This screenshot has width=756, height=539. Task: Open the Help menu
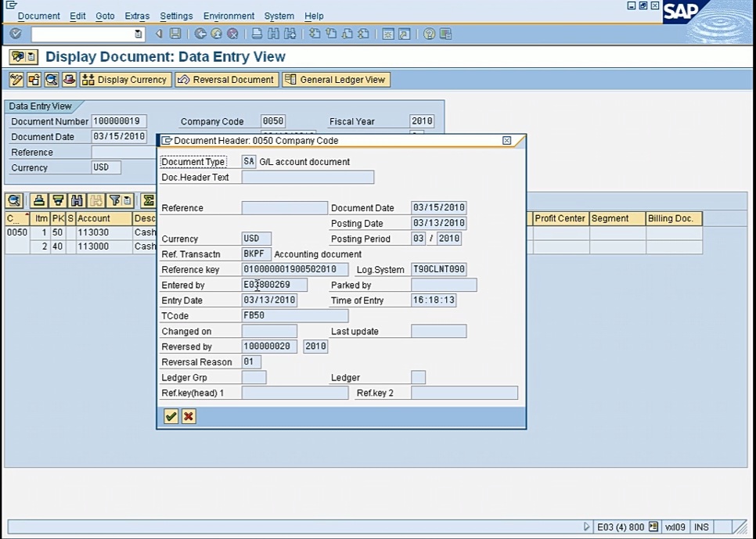pyautogui.click(x=314, y=16)
